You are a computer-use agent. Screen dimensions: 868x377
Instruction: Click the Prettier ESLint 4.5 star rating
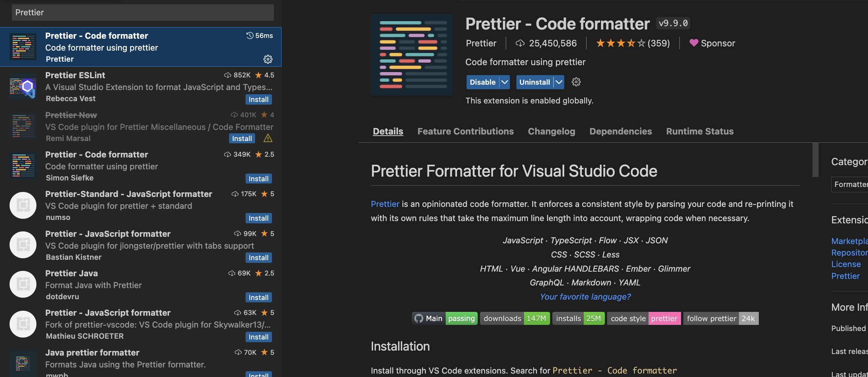[265, 75]
